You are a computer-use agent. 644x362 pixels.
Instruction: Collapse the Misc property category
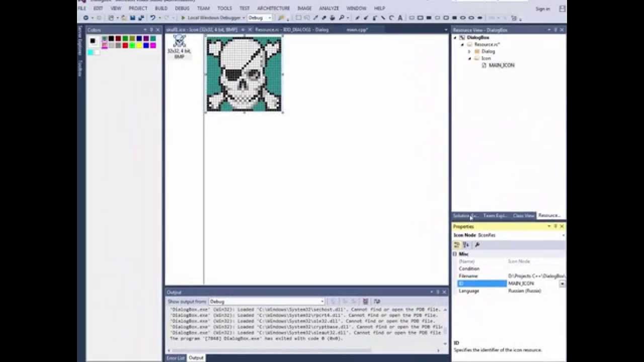[455, 254]
